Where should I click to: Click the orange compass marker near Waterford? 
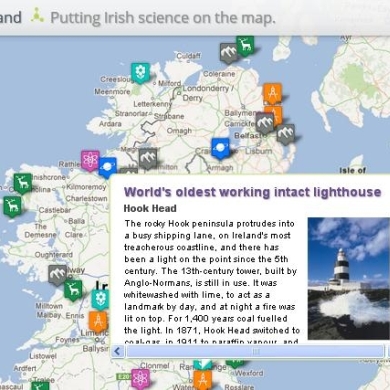pos(202,380)
